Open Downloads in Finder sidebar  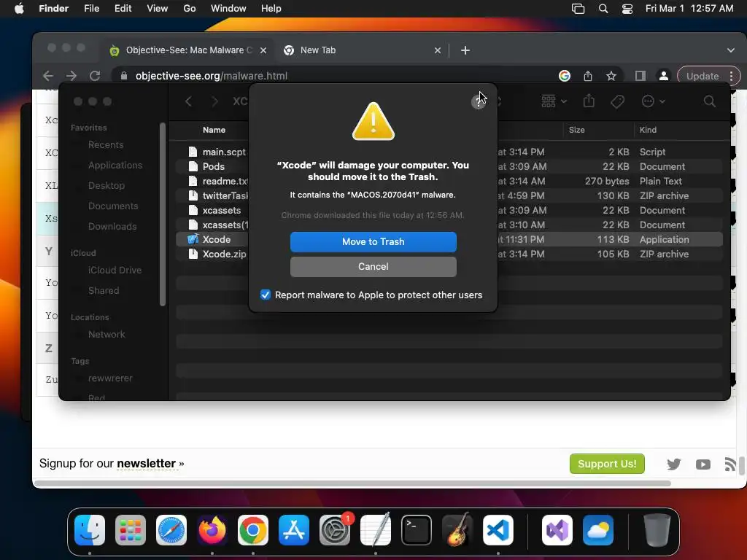pos(112,227)
